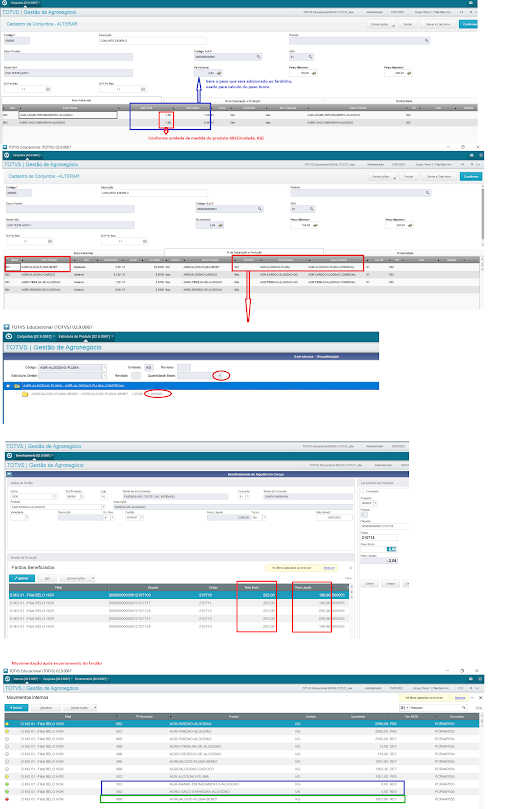This screenshot has width=512, height=809.
Task: Open Outras Ações dropdown in topmost Conjuntos window
Action: pos(381,24)
